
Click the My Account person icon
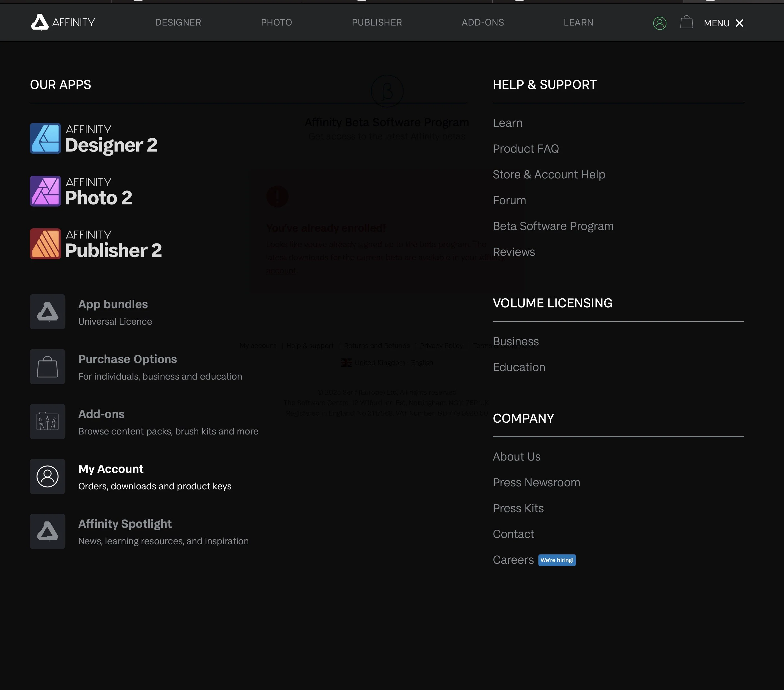click(48, 476)
